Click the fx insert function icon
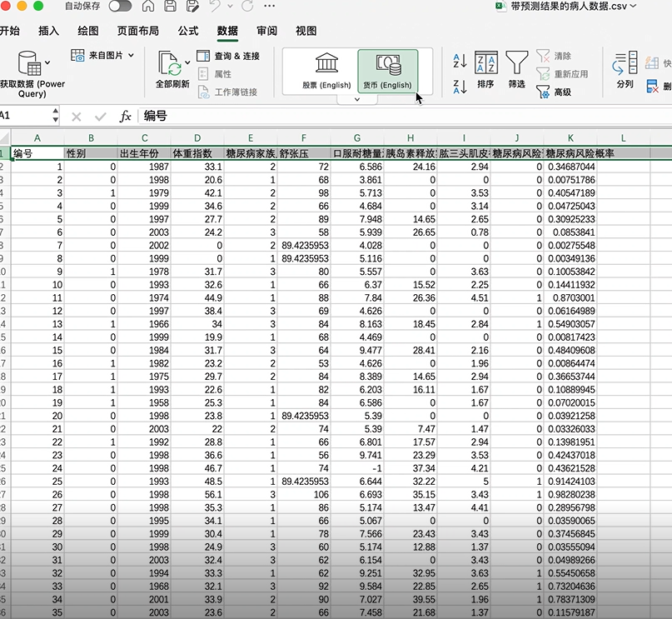The height and width of the screenshot is (619, 672). tap(125, 116)
